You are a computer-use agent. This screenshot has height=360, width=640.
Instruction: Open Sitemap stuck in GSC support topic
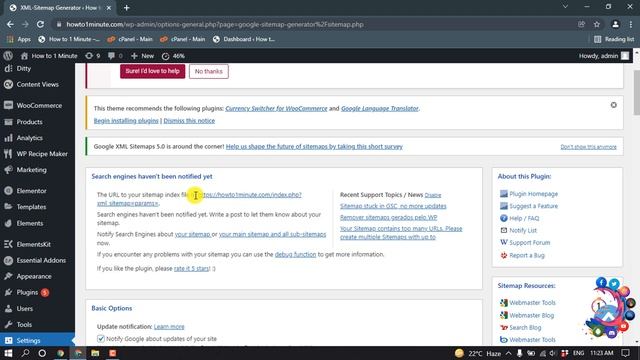pos(393,206)
